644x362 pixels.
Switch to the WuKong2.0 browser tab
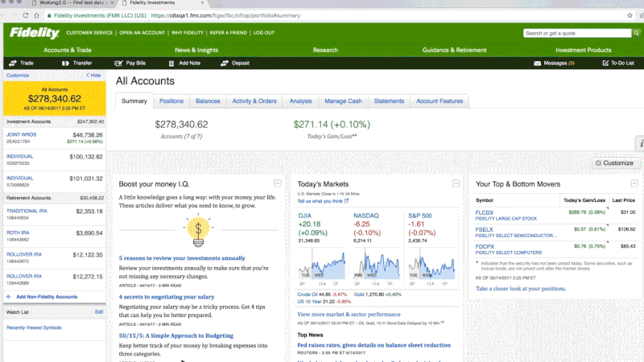point(72,3)
